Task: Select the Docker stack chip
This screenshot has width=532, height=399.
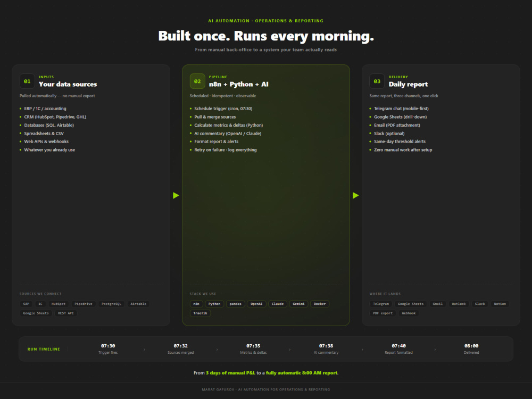Action: pos(320,304)
